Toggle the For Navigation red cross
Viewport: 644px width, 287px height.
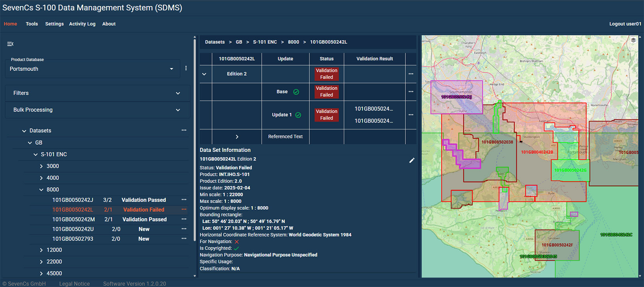(x=237, y=242)
